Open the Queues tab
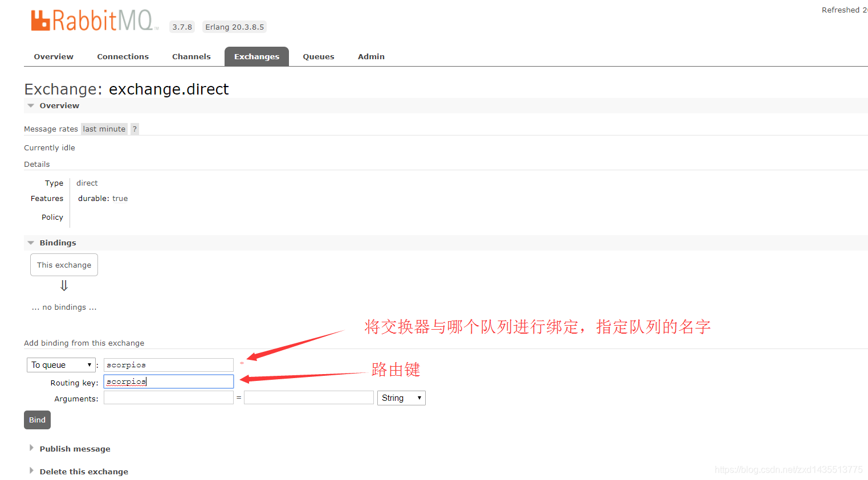The width and height of the screenshot is (868, 480). [319, 56]
